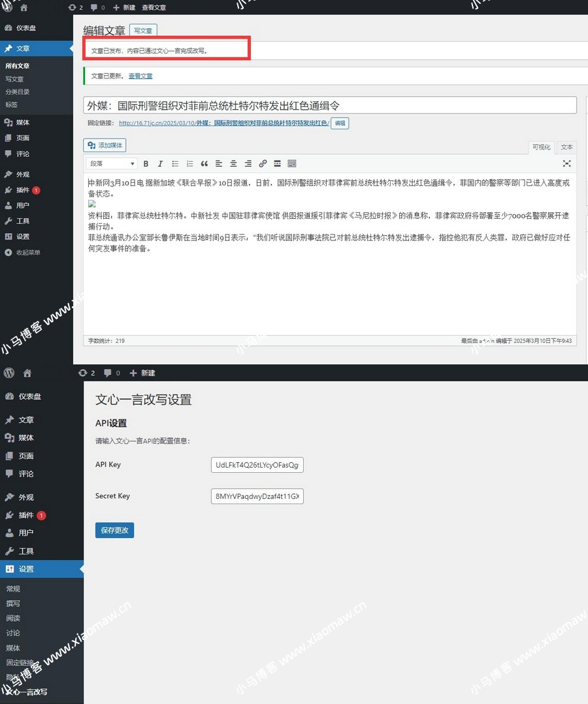The image size is (588, 704).
Task: Click the 保存更改 button
Action: pyautogui.click(x=114, y=530)
